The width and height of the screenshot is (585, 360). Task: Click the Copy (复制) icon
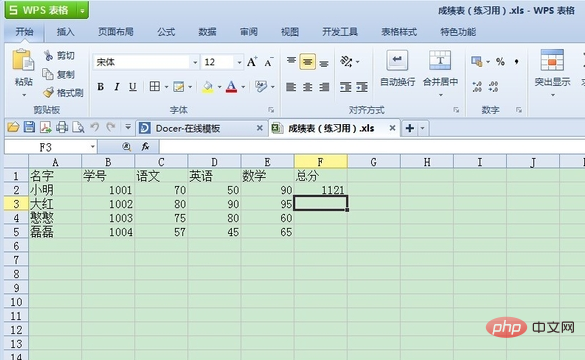click(x=48, y=74)
